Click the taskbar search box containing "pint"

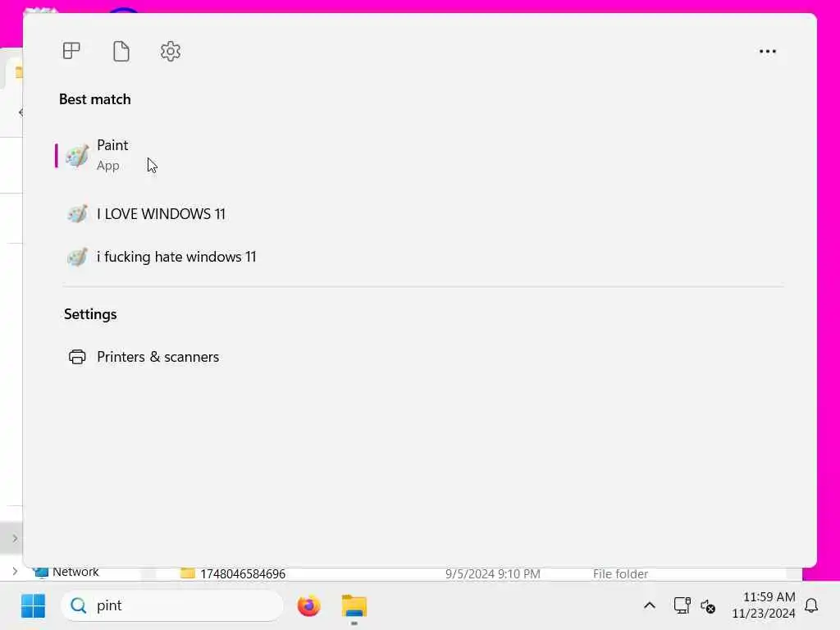[172, 605]
